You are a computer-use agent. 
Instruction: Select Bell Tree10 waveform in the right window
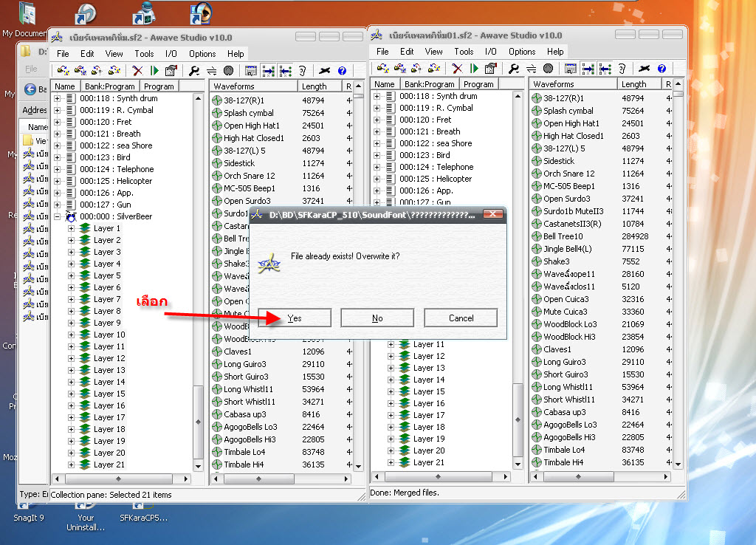tap(563, 236)
